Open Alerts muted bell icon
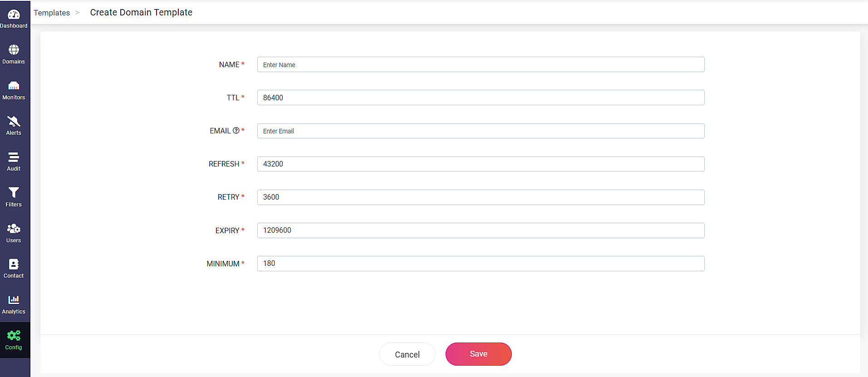 (x=14, y=121)
